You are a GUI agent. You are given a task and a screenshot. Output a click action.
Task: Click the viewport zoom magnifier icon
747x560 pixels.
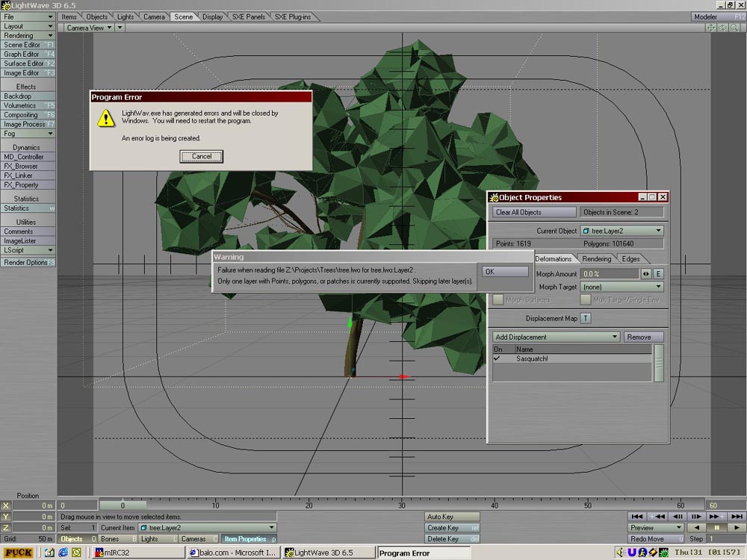tap(734, 28)
